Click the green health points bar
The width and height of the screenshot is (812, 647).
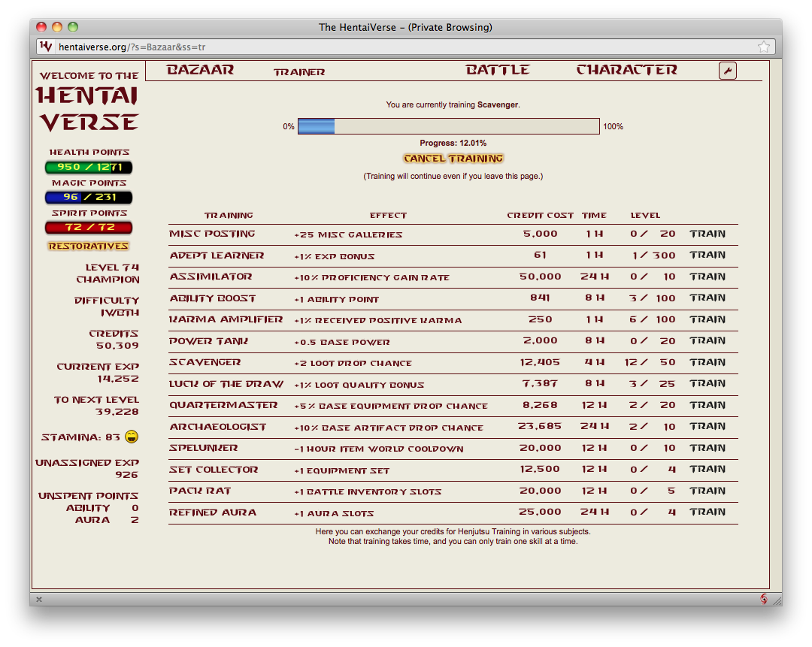pos(89,167)
